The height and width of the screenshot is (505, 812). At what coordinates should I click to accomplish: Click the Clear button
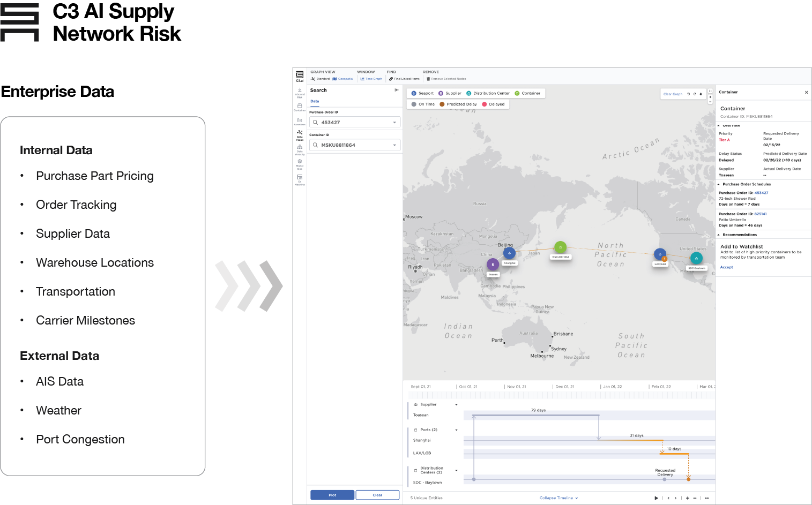pyautogui.click(x=377, y=495)
